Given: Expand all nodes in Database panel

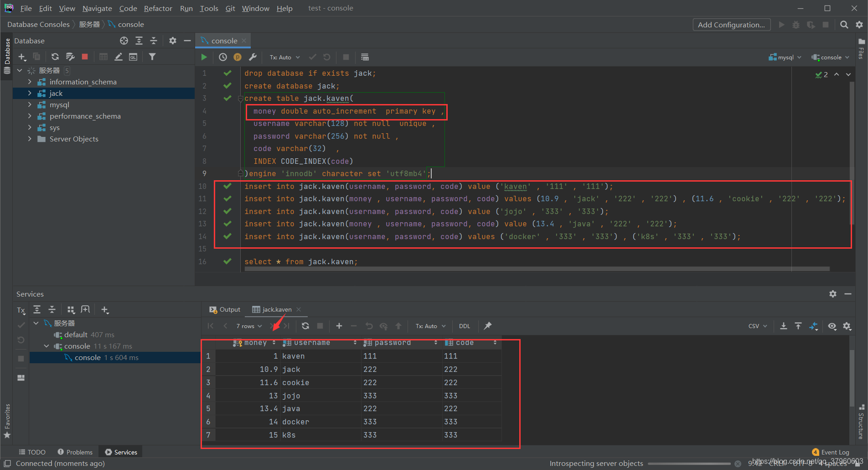Looking at the screenshot, I should (x=139, y=41).
